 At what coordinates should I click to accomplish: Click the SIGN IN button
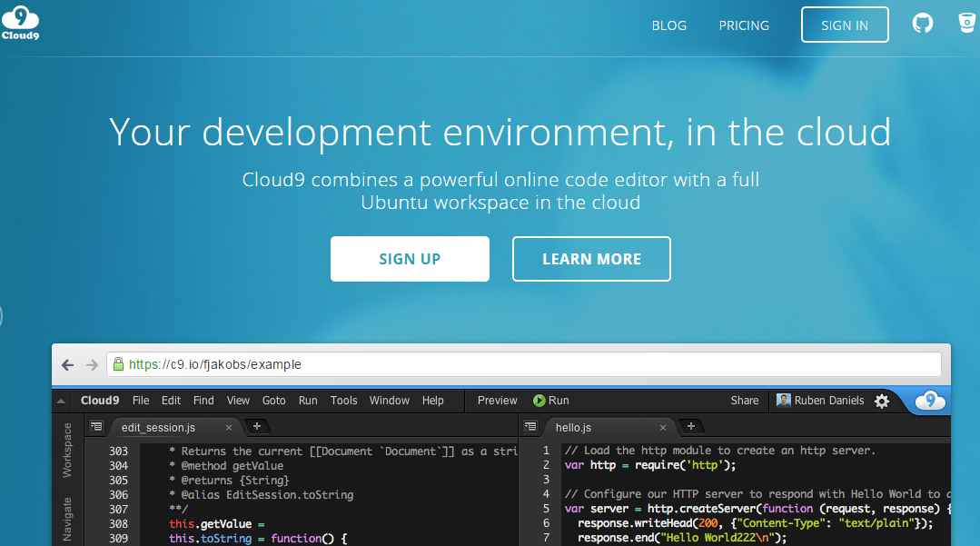click(x=845, y=25)
